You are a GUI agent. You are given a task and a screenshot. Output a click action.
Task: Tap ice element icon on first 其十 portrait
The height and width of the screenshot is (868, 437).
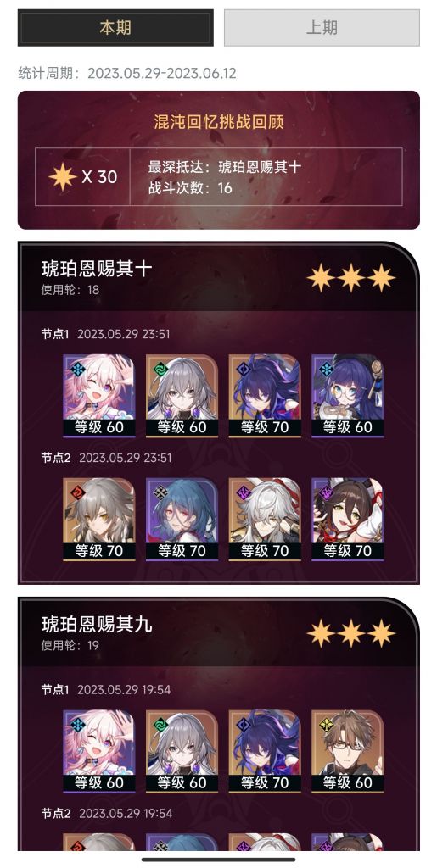click(77, 370)
